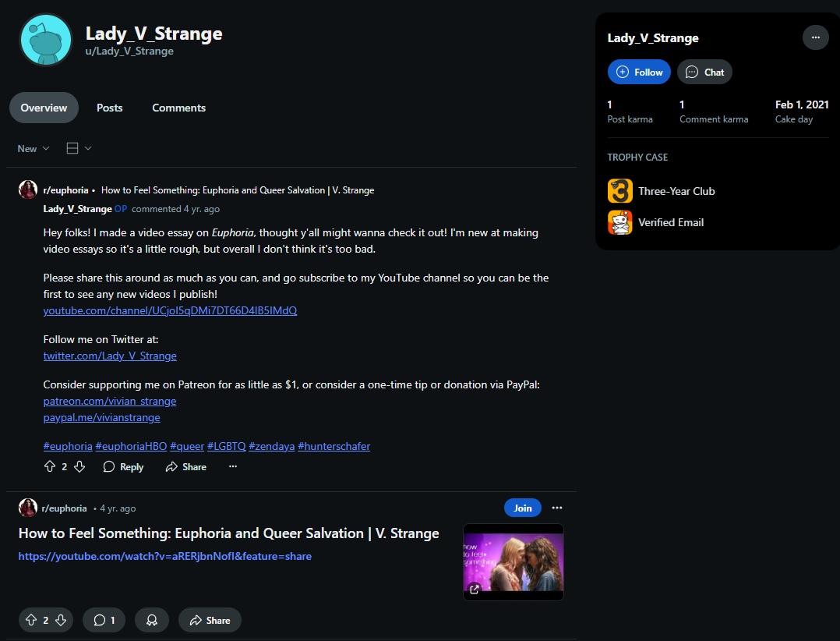Click the r/euphoria community icon on the comment
Viewport: 840px width, 641px height.
(28, 189)
